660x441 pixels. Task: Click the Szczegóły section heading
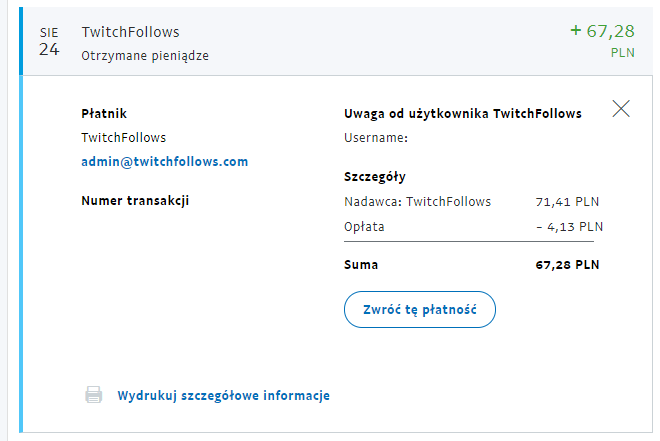(374, 177)
